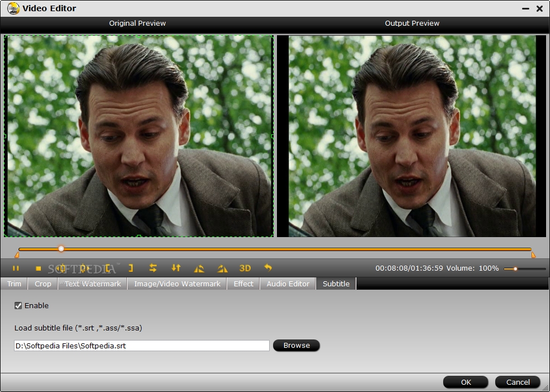This screenshot has width=550, height=392.
Task: Close the Video Editor window
Action: tap(539, 8)
